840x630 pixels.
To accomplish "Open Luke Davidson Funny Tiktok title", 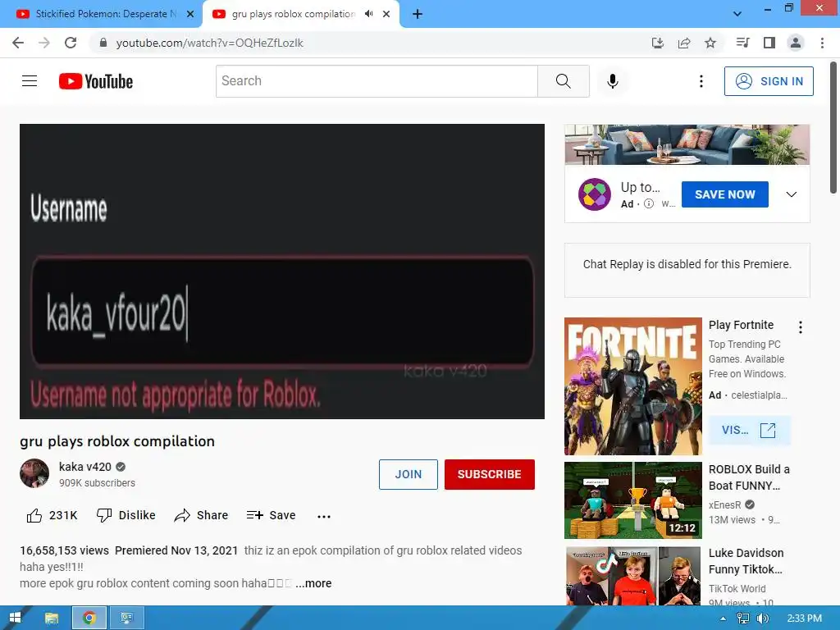I will 746,561.
